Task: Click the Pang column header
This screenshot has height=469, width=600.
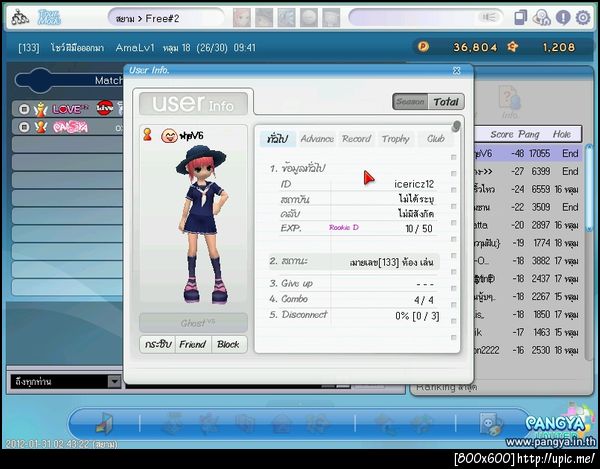Action: [x=528, y=134]
